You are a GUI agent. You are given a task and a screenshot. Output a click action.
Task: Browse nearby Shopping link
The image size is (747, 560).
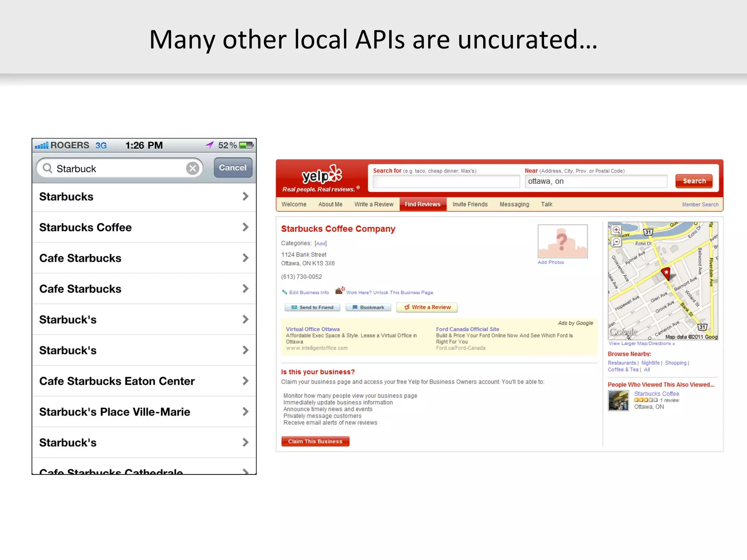pyautogui.click(x=676, y=363)
